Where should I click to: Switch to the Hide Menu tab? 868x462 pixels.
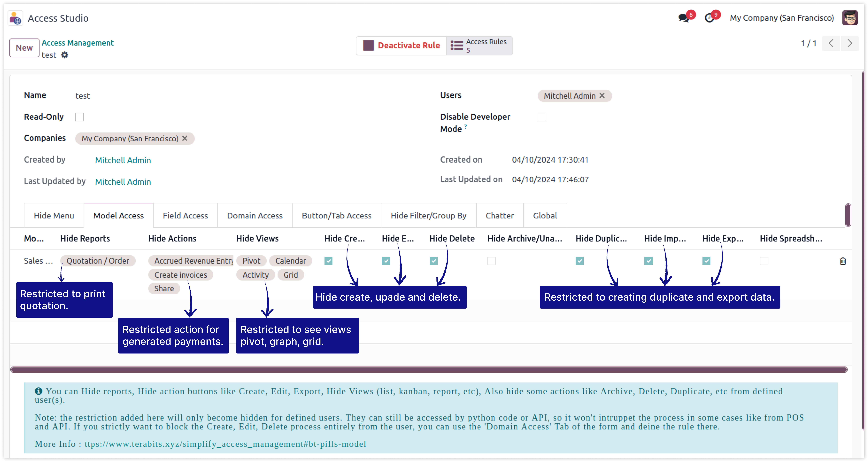tap(54, 215)
